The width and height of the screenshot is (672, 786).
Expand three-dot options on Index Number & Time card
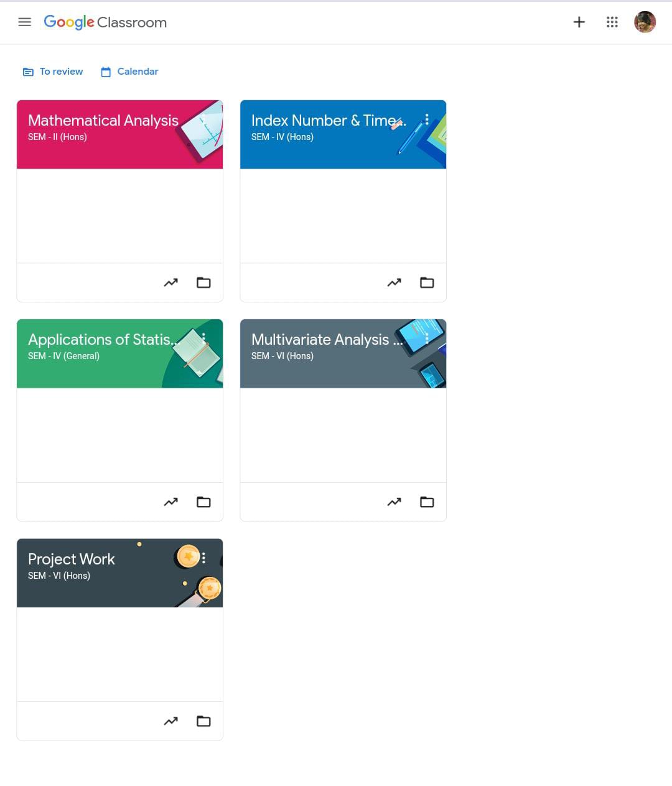pyautogui.click(x=427, y=119)
